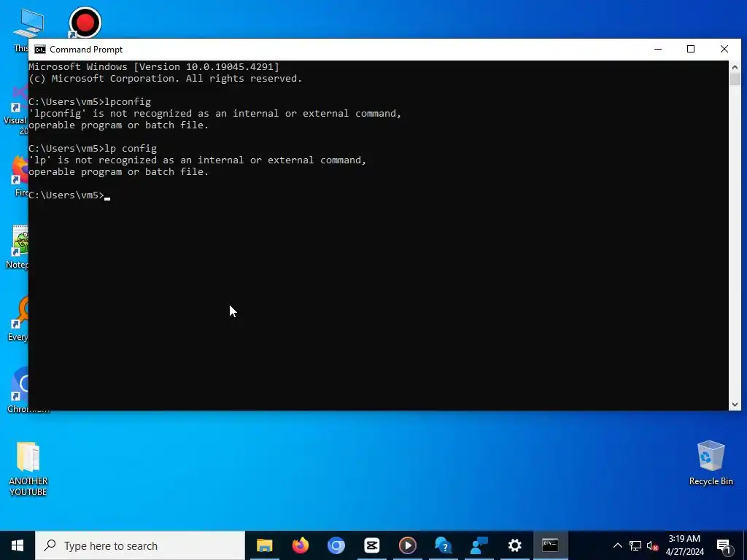
Task: Open File Explorer from the taskbar
Action: [264, 545]
